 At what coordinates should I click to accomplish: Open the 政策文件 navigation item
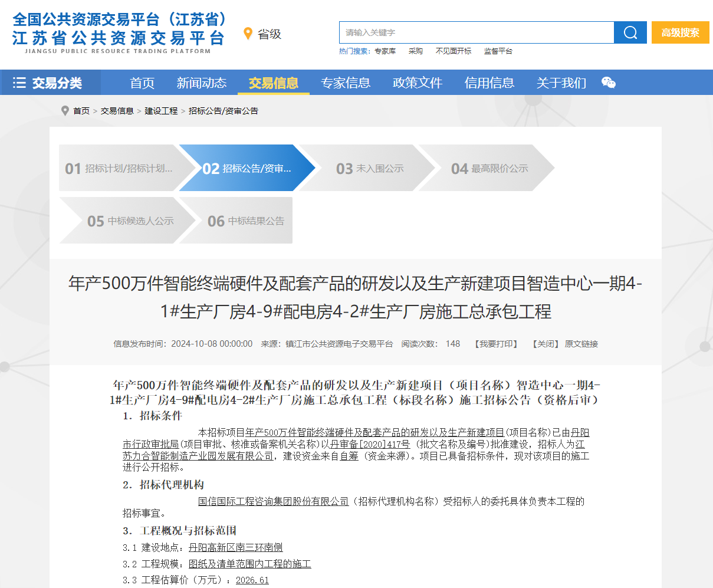point(418,83)
